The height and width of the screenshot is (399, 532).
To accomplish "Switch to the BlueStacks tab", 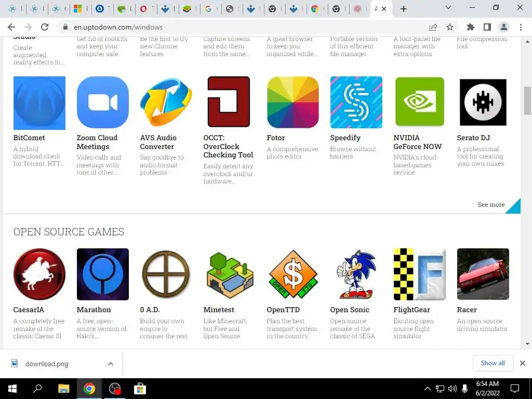I will (189, 9).
